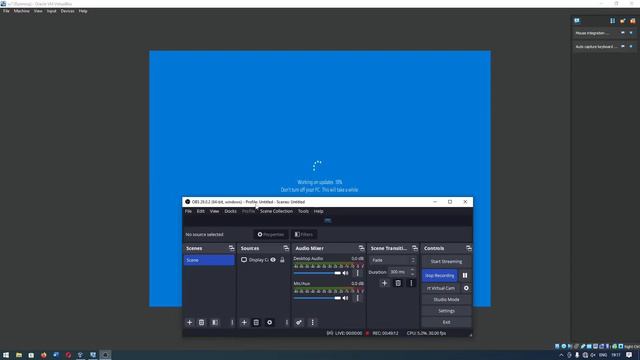Open Scenes dock three-dot menu at bottom
The image size is (640, 360).
tap(232, 322)
